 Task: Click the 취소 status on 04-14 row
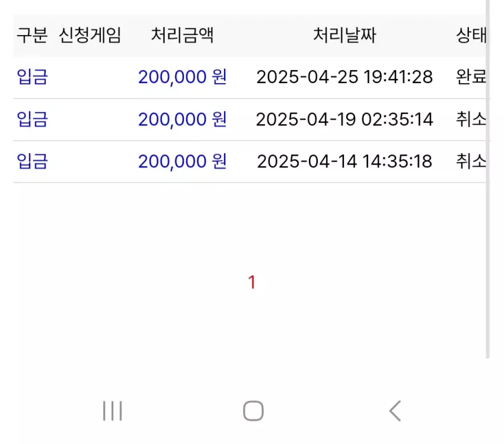point(471,161)
